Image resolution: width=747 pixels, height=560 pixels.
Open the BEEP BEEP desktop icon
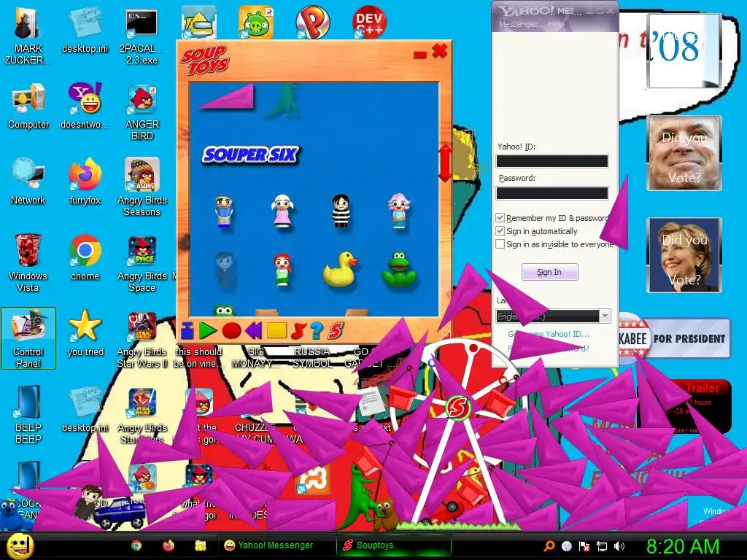tap(28, 414)
